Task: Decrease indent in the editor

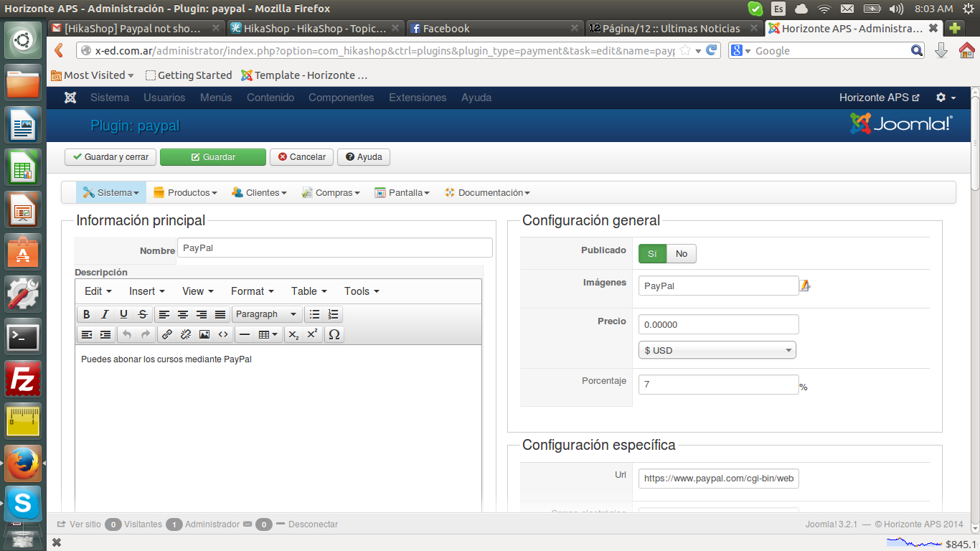Action: tap(87, 334)
